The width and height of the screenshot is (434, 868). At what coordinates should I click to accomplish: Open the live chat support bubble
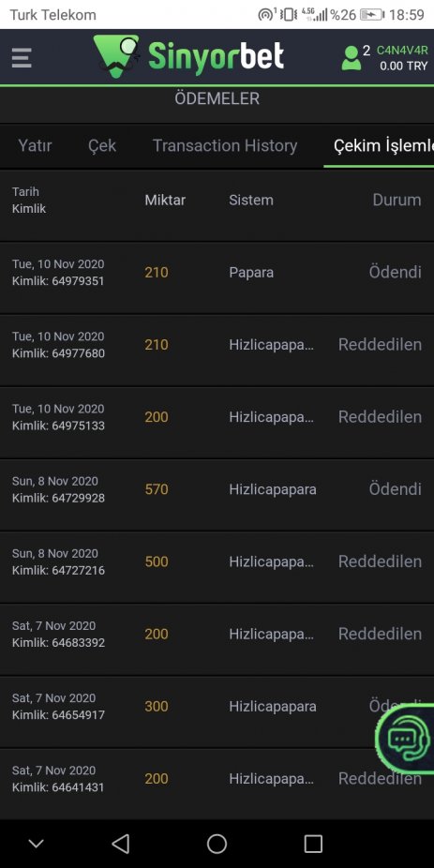coord(406,740)
